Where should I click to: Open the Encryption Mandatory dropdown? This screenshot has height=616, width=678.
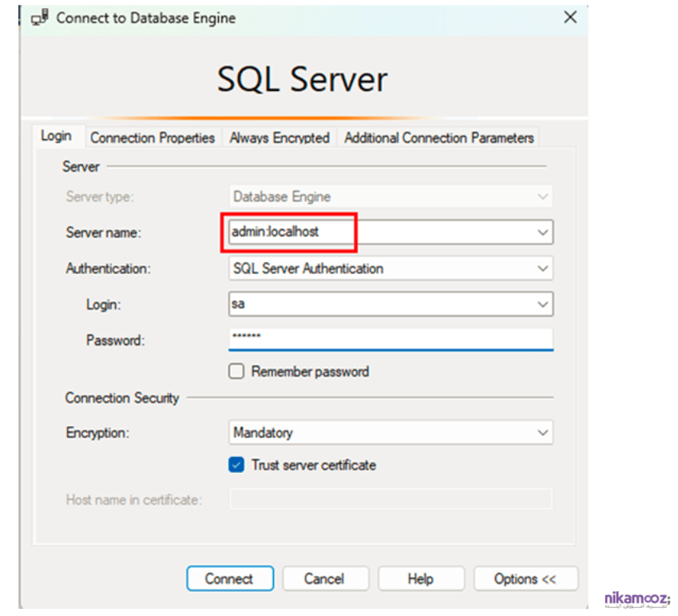pos(390,433)
